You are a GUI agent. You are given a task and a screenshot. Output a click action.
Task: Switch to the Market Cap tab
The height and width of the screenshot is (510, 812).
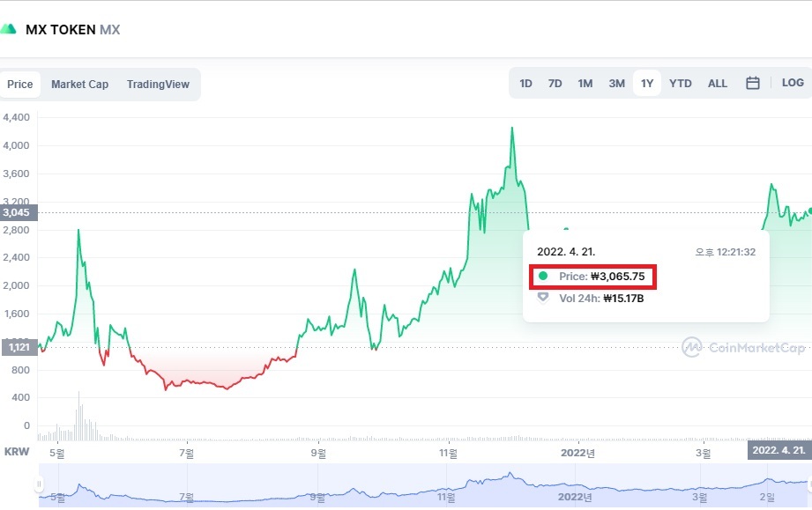tap(79, 85)
